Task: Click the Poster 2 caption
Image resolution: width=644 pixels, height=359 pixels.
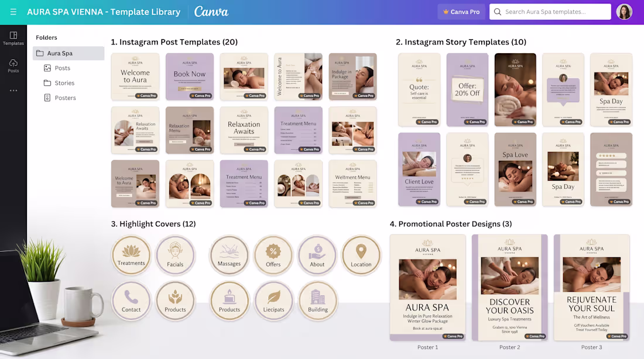Action: click(x=510, y=347)
